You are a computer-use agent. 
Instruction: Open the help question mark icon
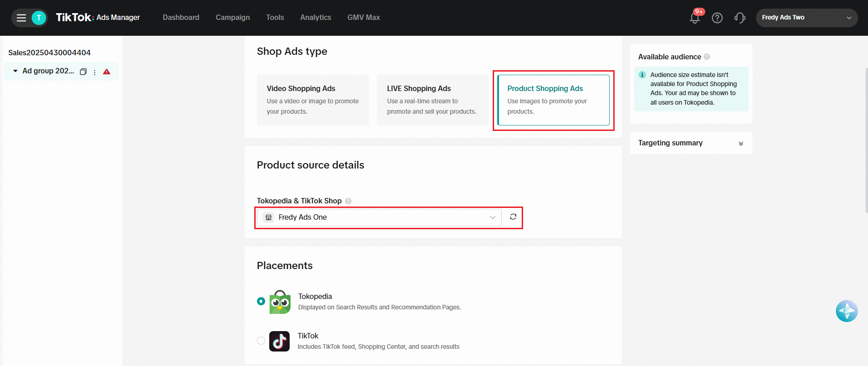coord(717,18)
